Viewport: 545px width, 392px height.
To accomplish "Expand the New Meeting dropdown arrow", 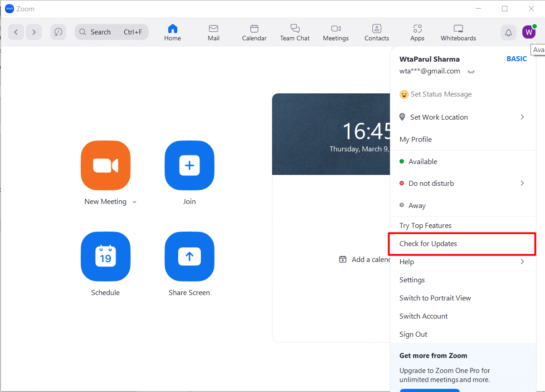I will 134,202.
